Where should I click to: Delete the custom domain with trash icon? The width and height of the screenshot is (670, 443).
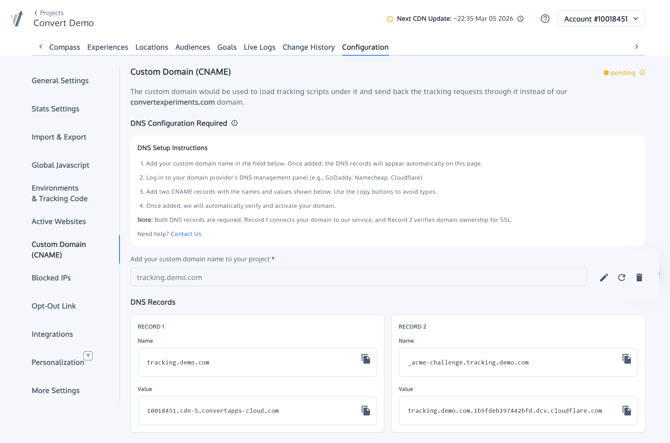(x=639, y=278)
